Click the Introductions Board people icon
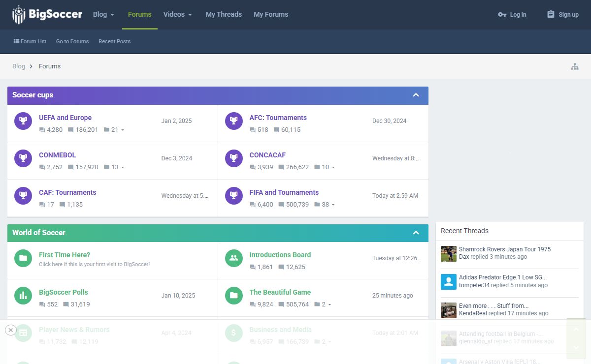The image size is (591, 364). [234, 258]
